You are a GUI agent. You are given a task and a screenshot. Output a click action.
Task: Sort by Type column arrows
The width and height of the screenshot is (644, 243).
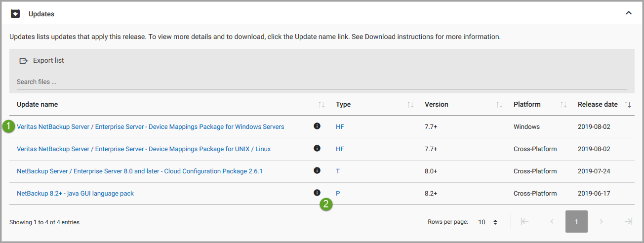coord(410,105)
